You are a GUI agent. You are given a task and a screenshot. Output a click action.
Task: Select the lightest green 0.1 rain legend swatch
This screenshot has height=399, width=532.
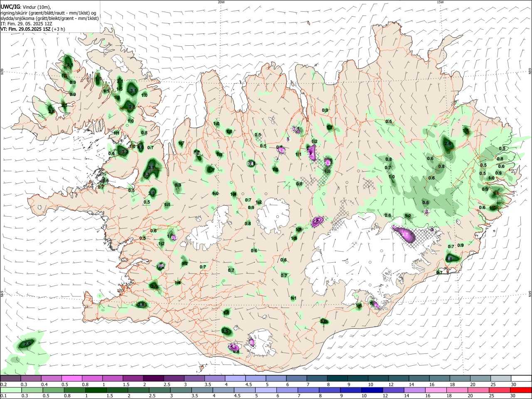[10, 390]
